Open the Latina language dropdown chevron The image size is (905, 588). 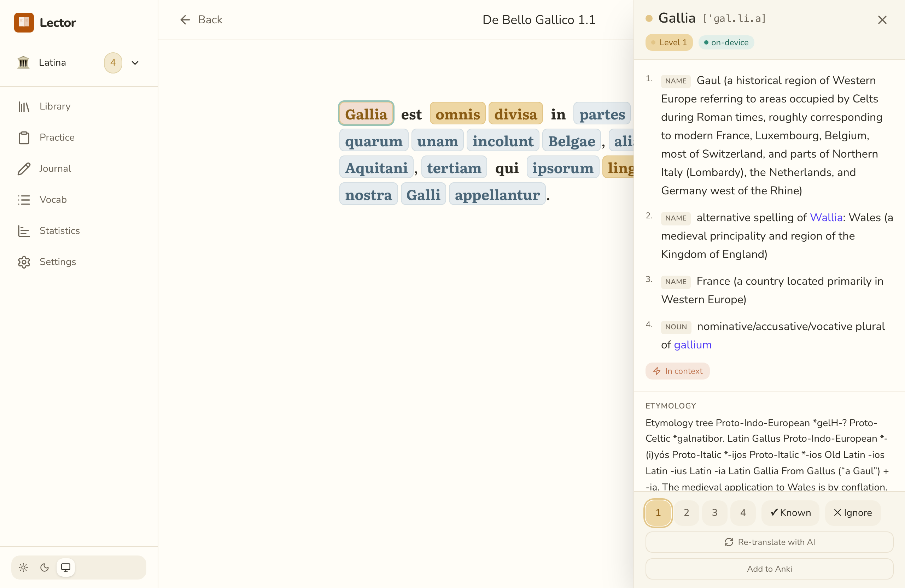point(135,63)
